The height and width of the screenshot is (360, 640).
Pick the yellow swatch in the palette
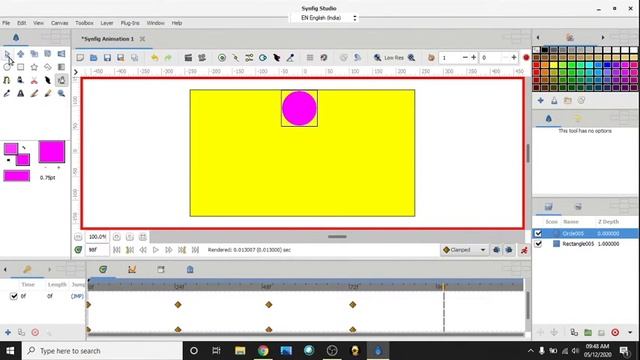(554, 65)
